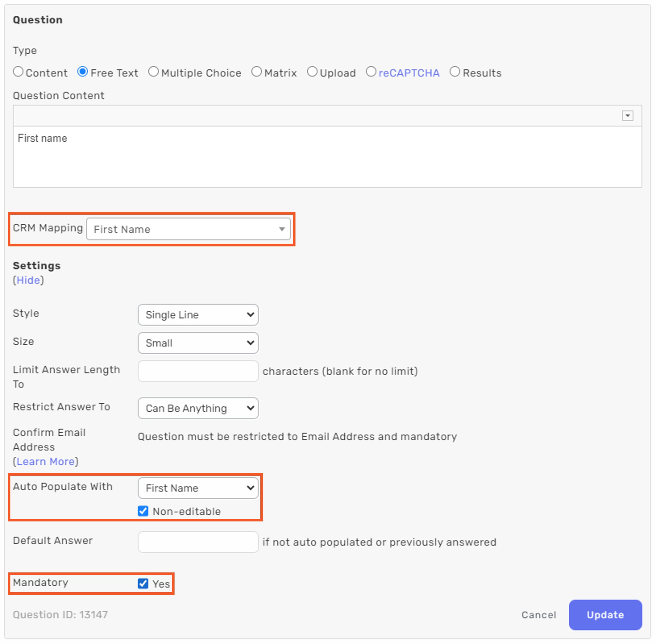Open the Learn More link

[x=46, y=461]
